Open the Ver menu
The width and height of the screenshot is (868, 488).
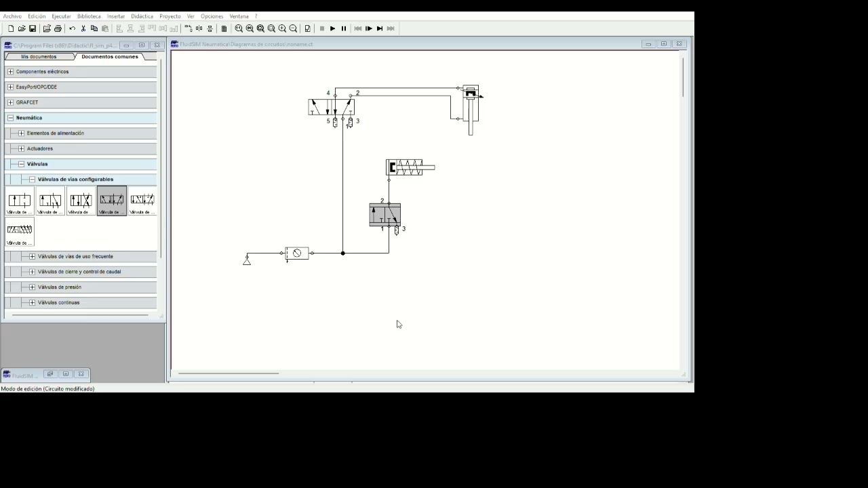(x=191, y=16)
